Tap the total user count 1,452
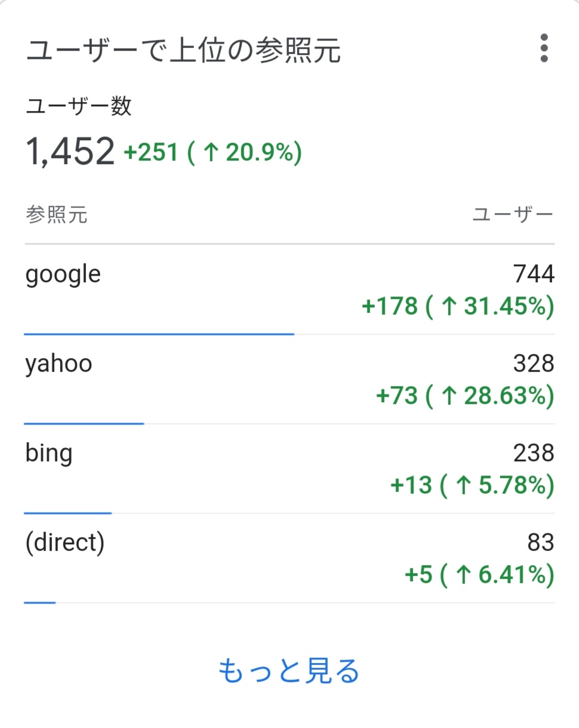 click(70, 151)
